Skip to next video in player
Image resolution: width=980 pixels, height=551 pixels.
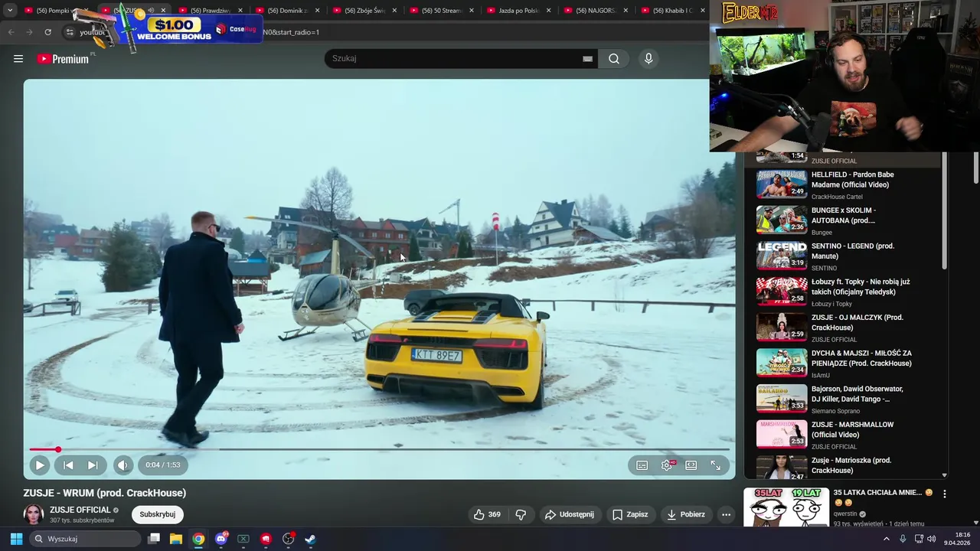click(93, 465)
